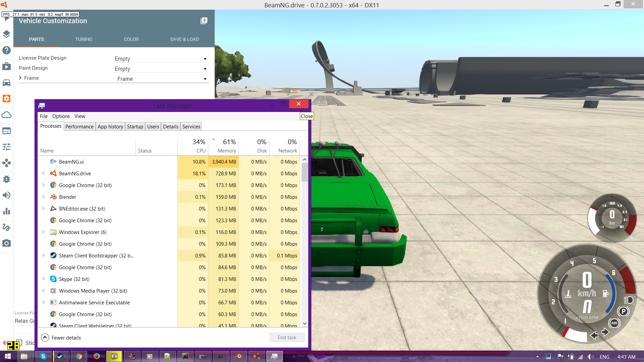
Task: Open the Task Manager File menu
Action: point(44,116)
